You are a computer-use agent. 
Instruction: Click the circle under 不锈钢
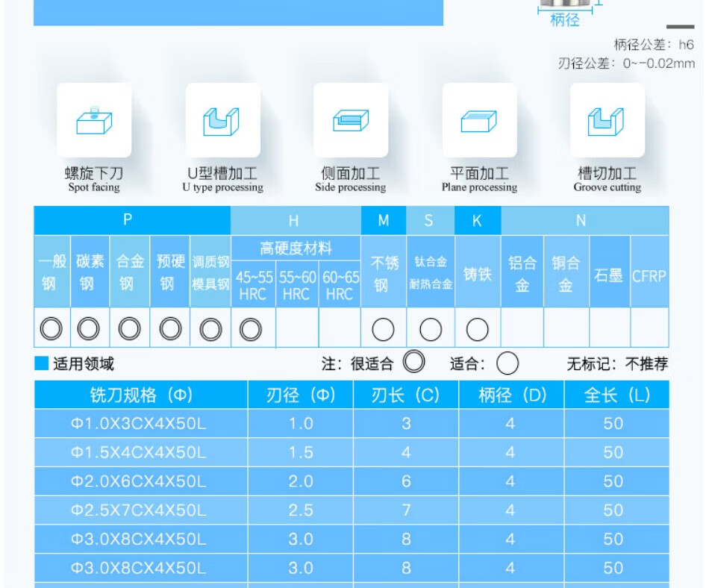pyautogui.click(x=383, y=329)
